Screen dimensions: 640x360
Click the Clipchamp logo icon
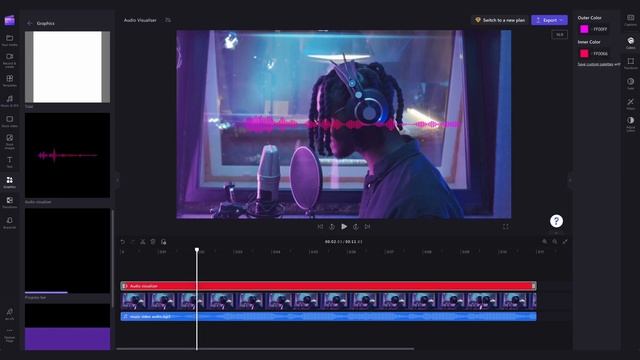click(9, 20)
